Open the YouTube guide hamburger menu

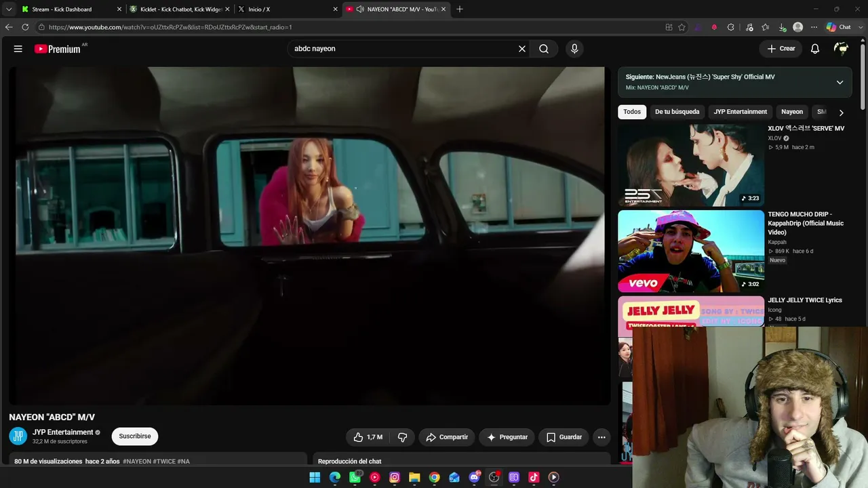click(x=18, y=49)
